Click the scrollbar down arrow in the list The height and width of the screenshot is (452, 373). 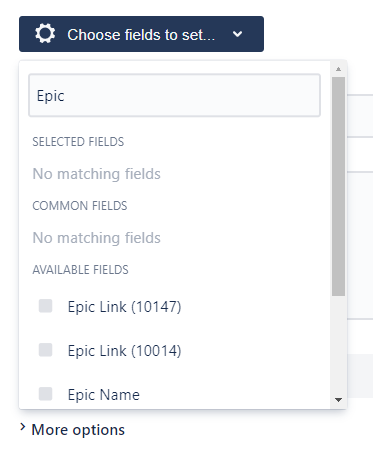338,399
